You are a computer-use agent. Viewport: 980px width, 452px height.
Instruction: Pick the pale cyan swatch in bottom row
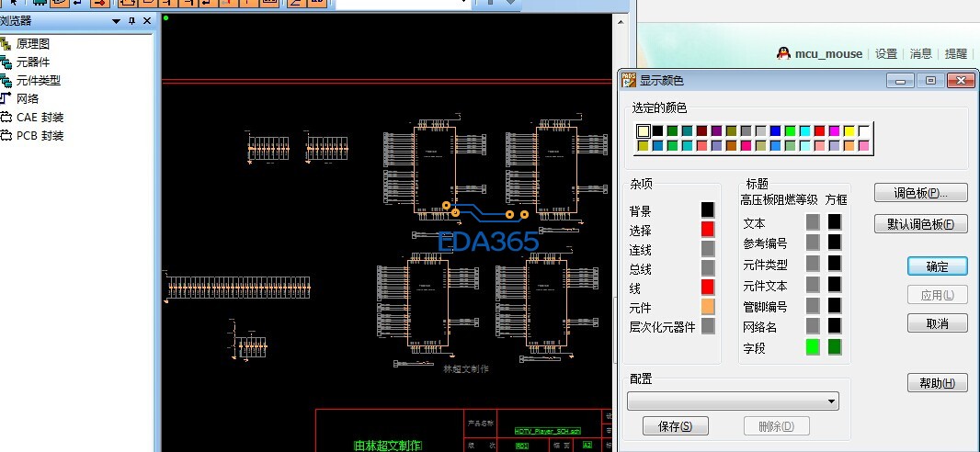805,145
